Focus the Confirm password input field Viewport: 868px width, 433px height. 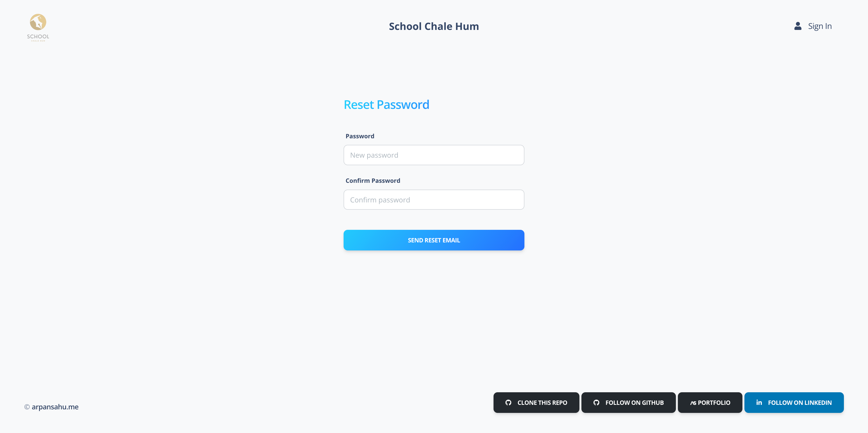434,200
